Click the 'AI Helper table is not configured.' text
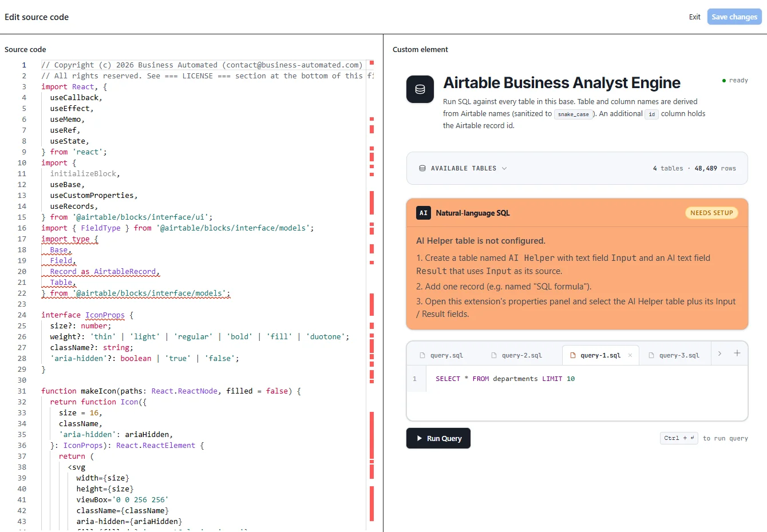 tap(481, 241)
